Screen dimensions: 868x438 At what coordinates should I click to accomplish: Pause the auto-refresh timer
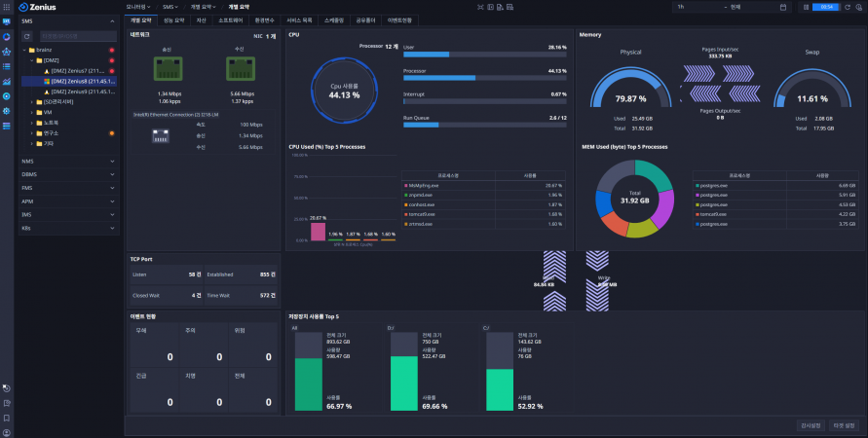coord(806,7)
